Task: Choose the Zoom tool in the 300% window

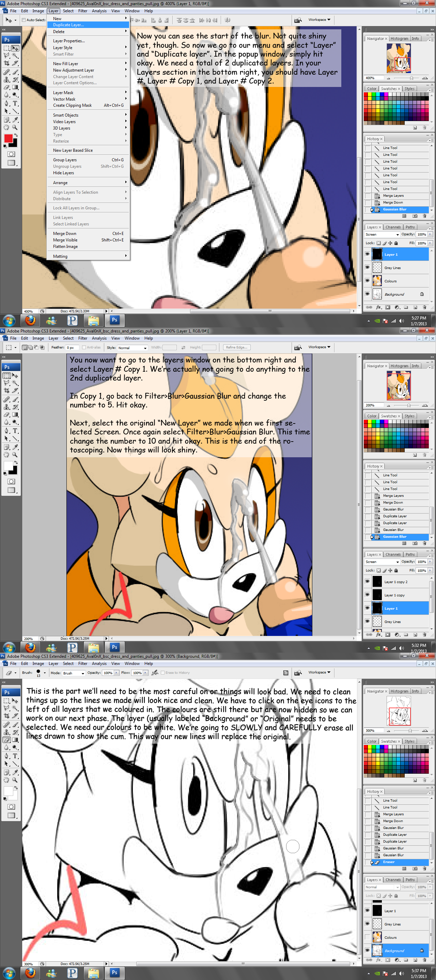Action: [15, 780]
